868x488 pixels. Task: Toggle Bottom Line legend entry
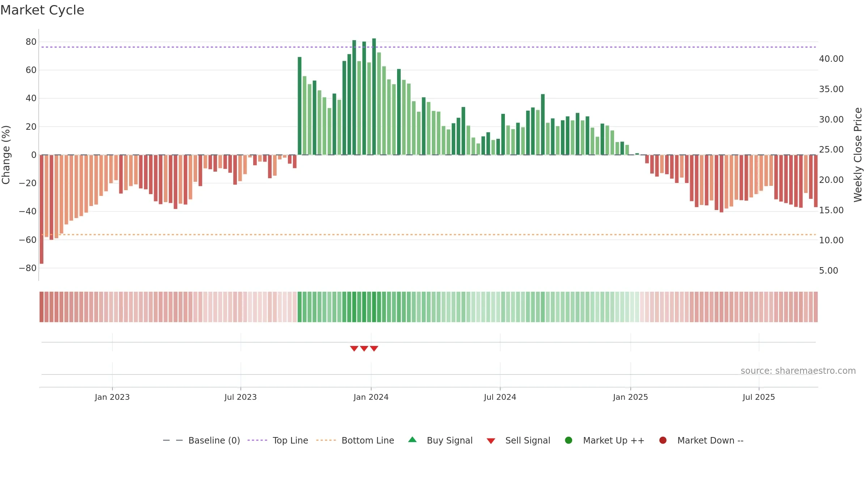(355, 440)
